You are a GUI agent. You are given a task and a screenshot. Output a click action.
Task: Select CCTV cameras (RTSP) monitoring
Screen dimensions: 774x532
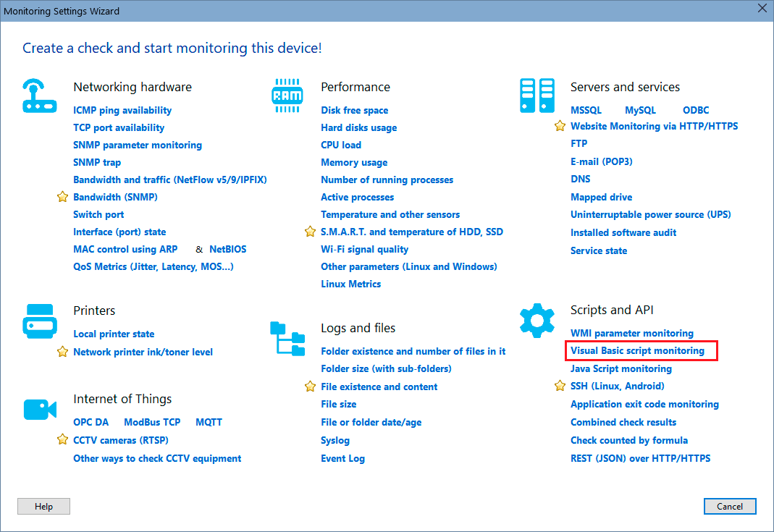[120, 440]
